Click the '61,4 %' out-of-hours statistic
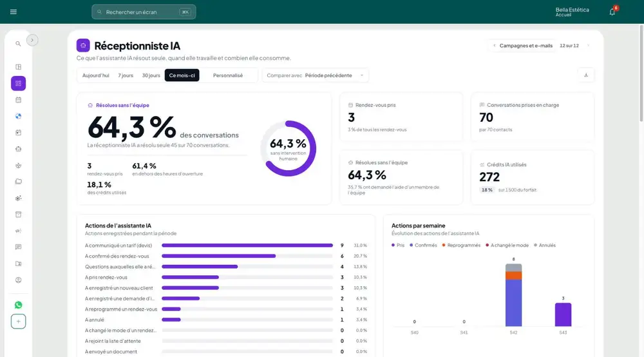644x357 pixels. tap(144, 166)
